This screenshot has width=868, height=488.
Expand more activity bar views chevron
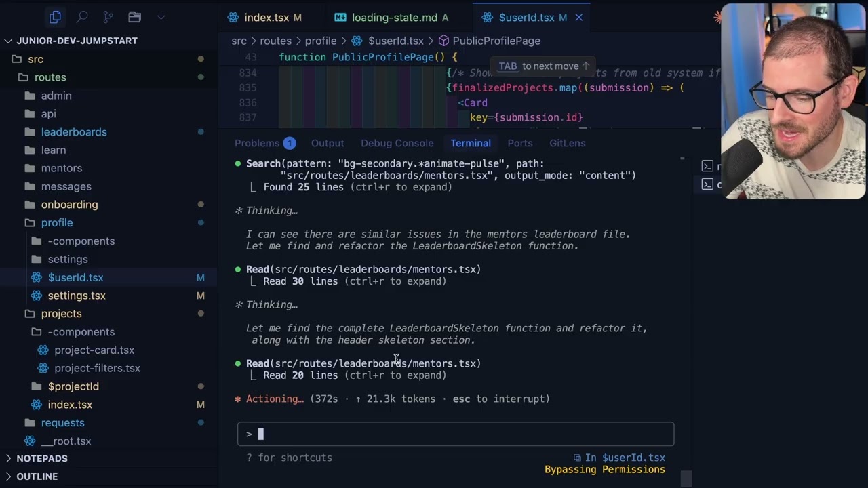pos(161,17)
